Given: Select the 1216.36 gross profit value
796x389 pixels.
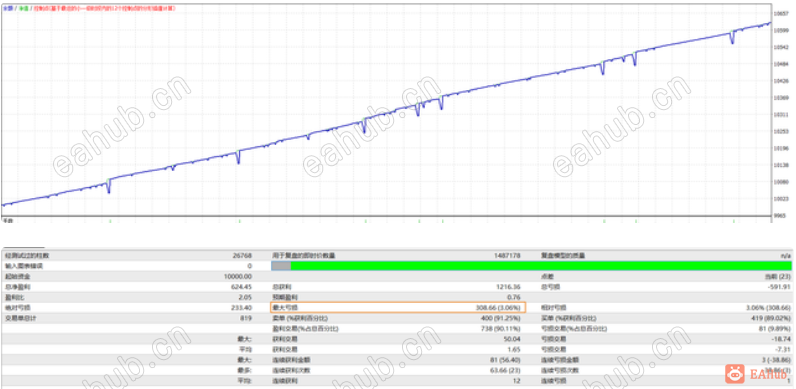Looking at the screenshot, I should tap(509, 287).
